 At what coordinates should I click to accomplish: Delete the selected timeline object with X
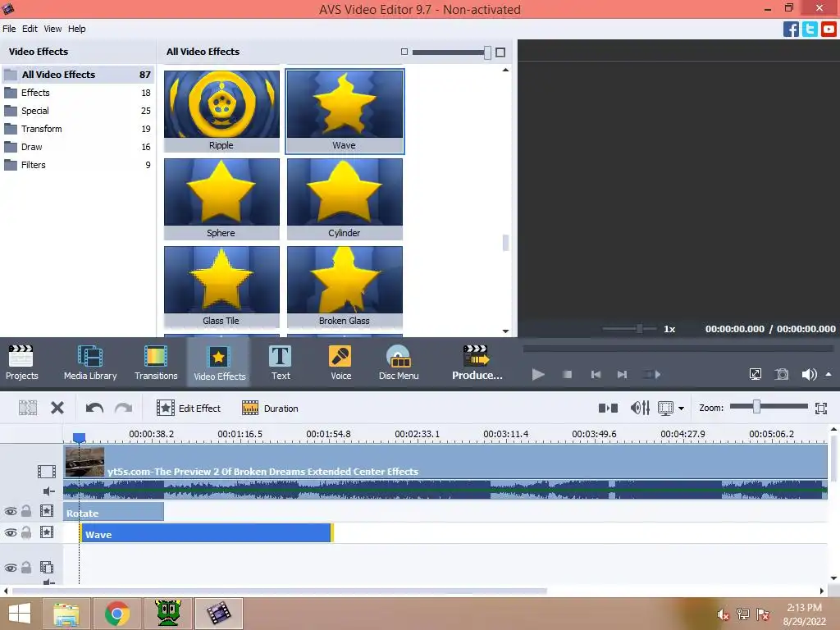tap(57, 409)
